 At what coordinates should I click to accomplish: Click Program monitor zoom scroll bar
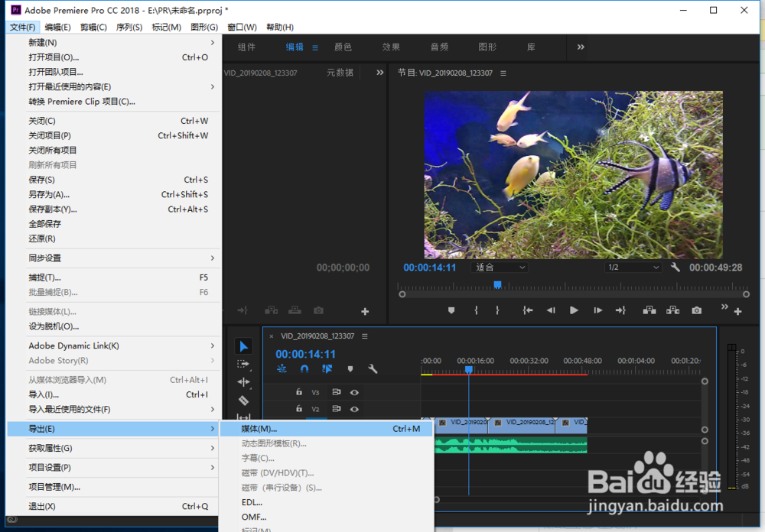(574, 294)
